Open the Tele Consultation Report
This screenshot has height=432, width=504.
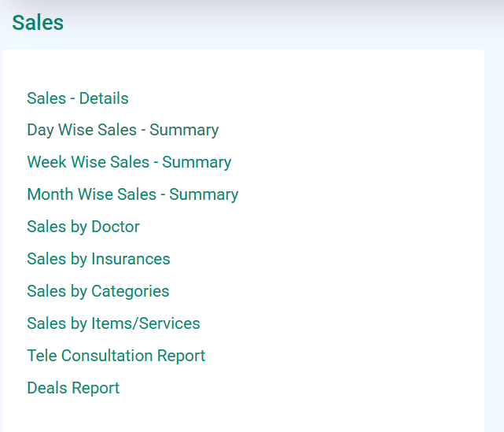pyautogui.click(x=116, y=356)
